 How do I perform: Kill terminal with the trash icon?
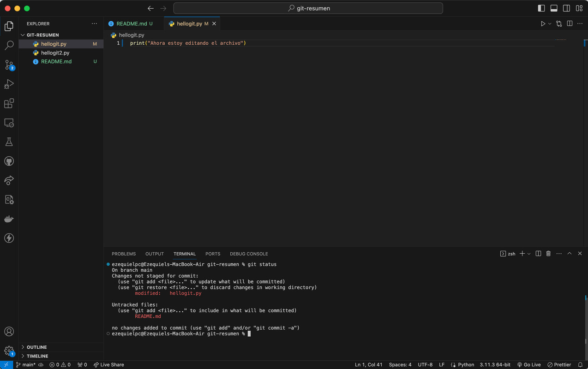tap(548, 254)
